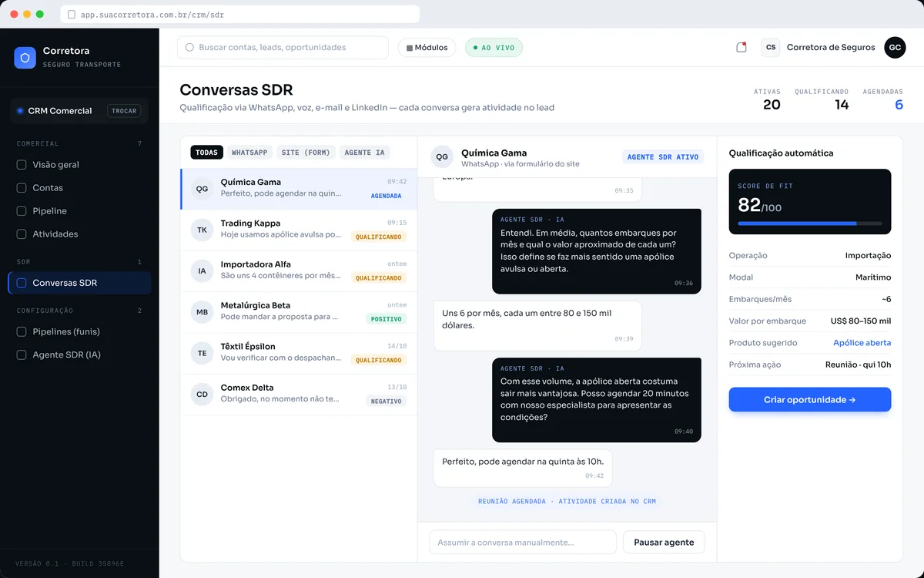Screen dimensions: 924x578
Task: Click the magnifier icon in the search bar
Action: [189, 48]
